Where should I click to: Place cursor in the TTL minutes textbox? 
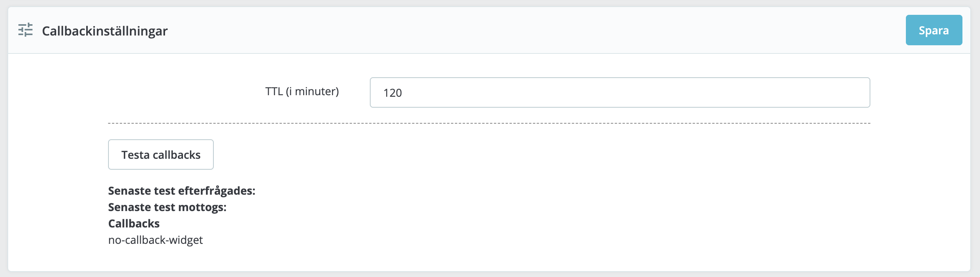(620, 92)
